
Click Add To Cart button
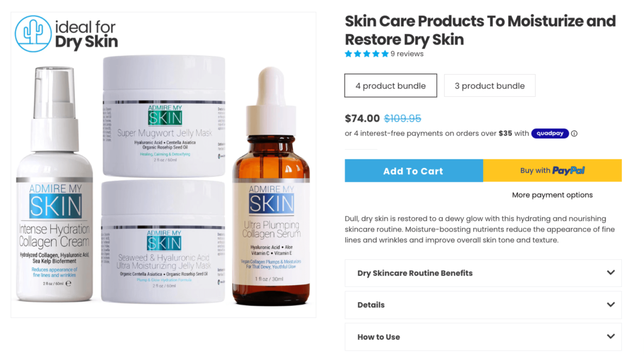(414, 171)
